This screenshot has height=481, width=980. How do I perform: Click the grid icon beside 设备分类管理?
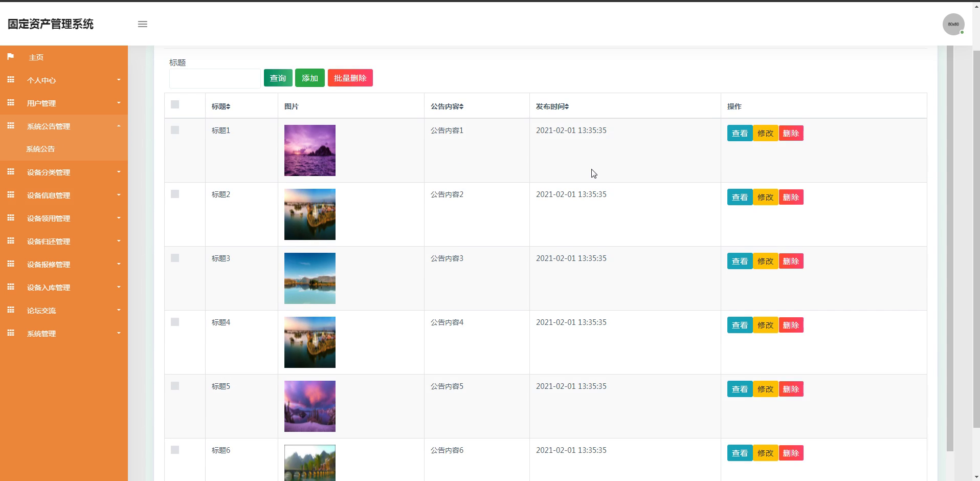click(11, 172)
